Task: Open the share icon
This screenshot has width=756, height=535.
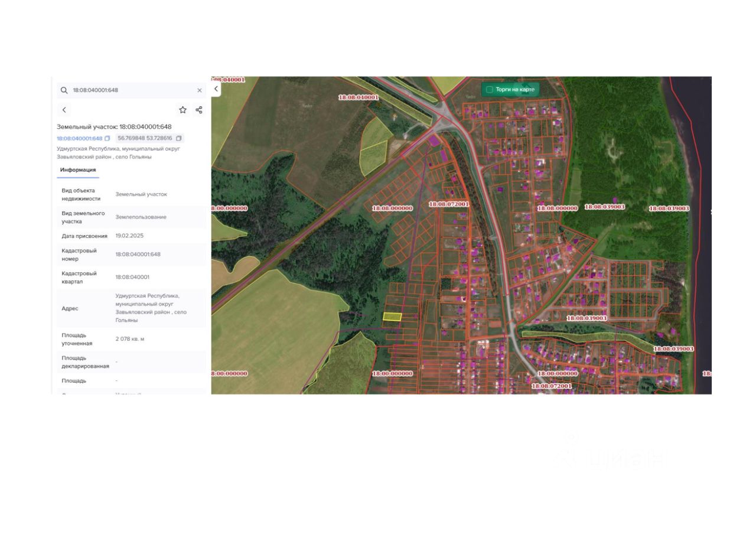Action: tap(199, 110)
